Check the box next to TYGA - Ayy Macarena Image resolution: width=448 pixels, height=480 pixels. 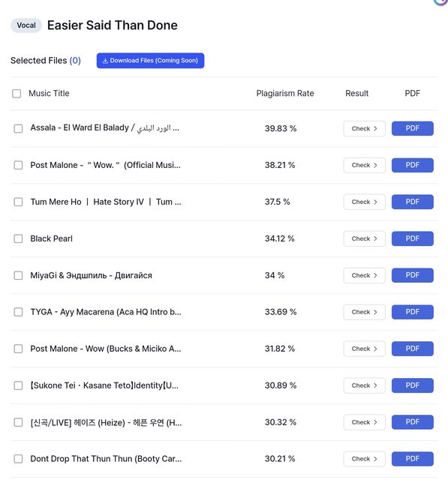click(18, 312)
